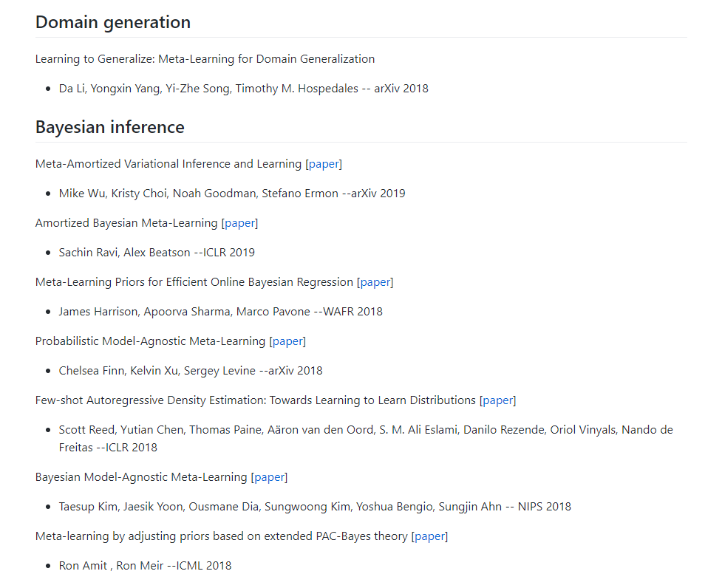The height and width of the screenshot is (588, 722).
Task: Click the Taesup Kim NIPS 2018 author line
Action: 314,507
